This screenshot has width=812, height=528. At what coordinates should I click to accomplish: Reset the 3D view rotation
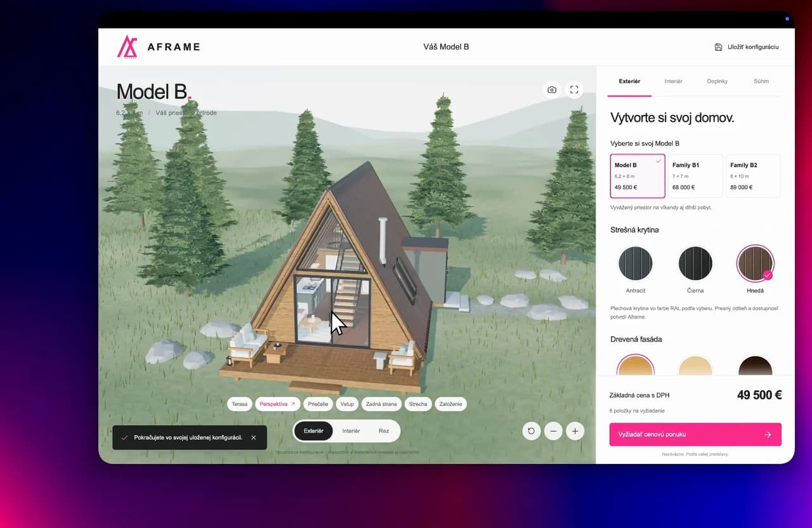[x=531, y=431]
